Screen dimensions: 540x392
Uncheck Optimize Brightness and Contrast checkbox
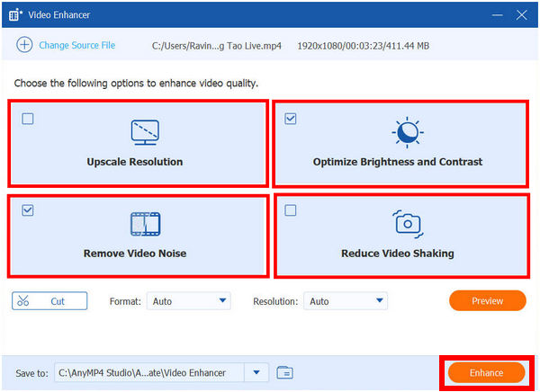[291, 119]
